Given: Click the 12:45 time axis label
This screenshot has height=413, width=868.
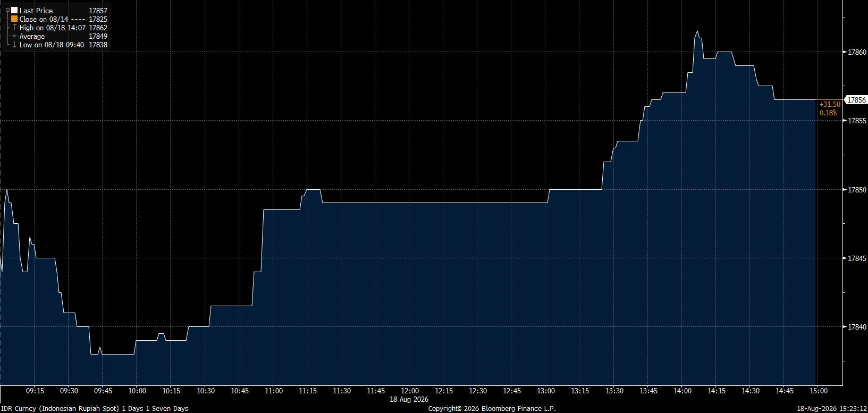Looking at the screenshot, I should pyautogui.click(x=512, y=391).
